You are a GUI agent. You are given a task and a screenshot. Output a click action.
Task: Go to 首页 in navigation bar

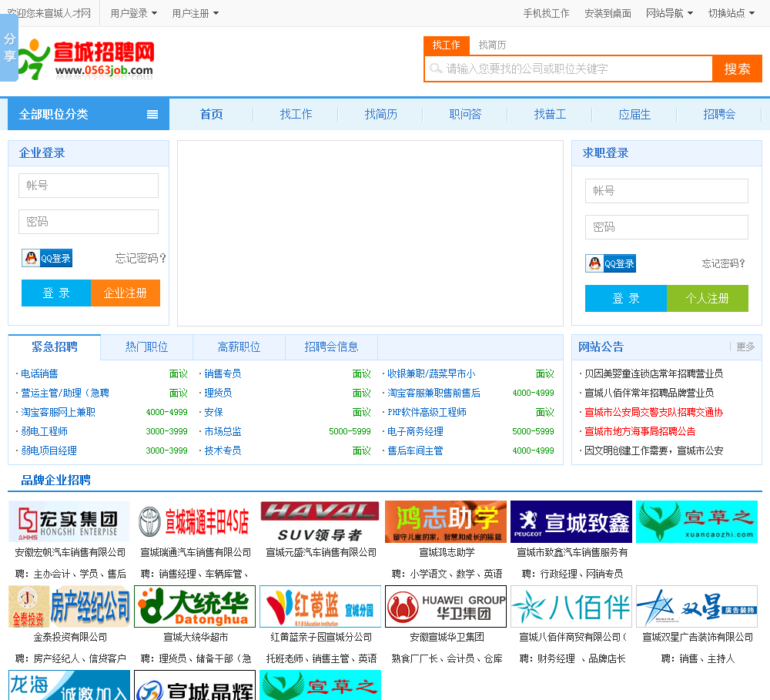(x=211, y=115)
